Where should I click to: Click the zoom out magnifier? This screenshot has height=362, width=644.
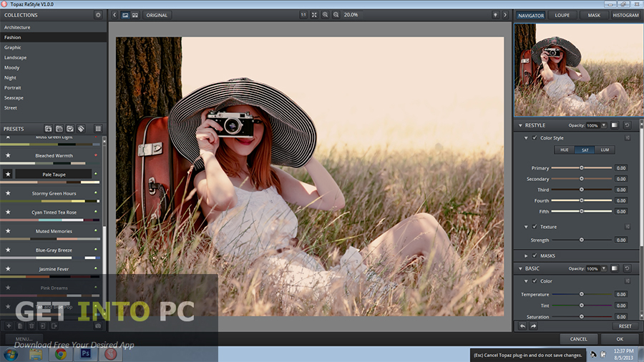tap(336, 15)
